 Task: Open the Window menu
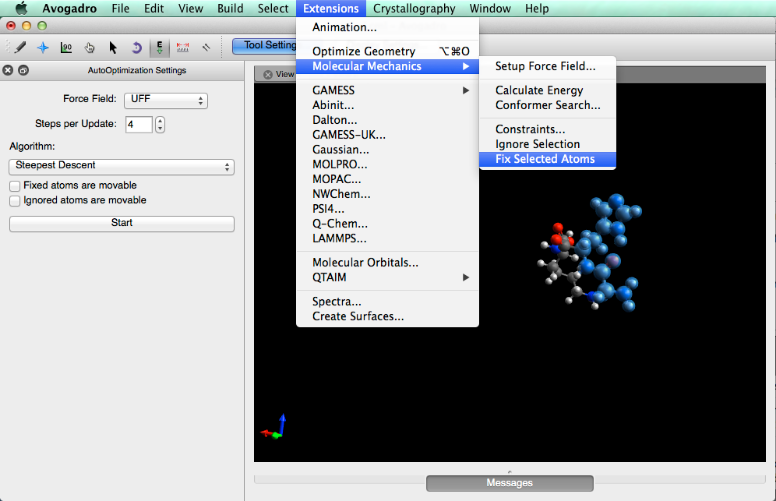point(490,8)
